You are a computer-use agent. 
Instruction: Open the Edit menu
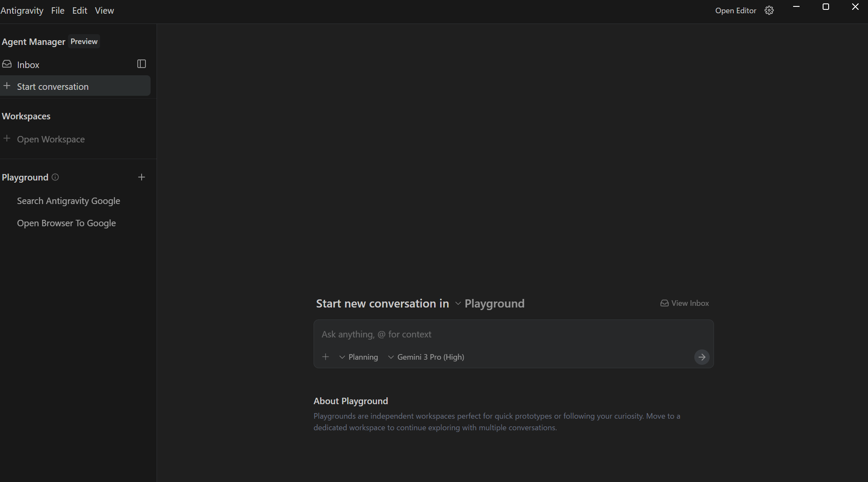[x=80, y=11]
